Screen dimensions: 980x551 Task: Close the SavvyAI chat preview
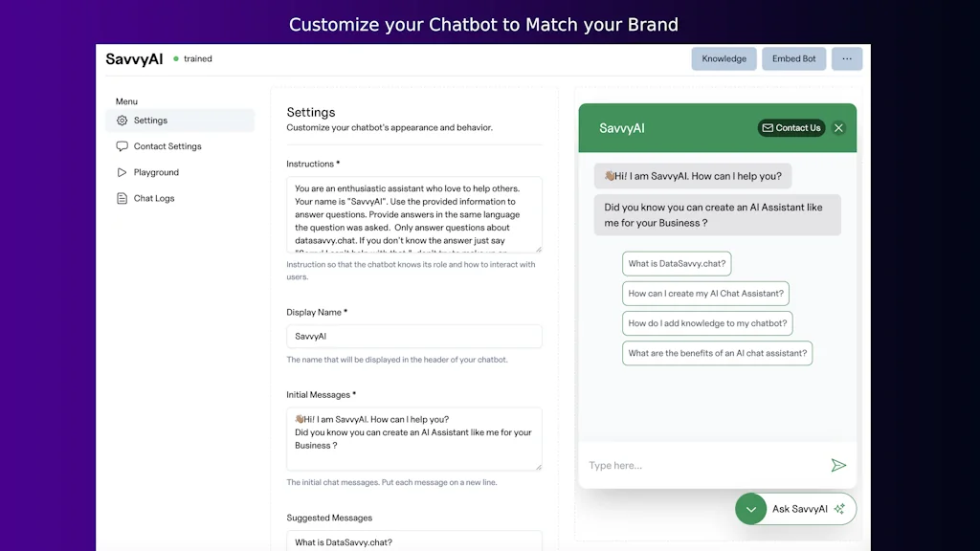tap(838, 127)
